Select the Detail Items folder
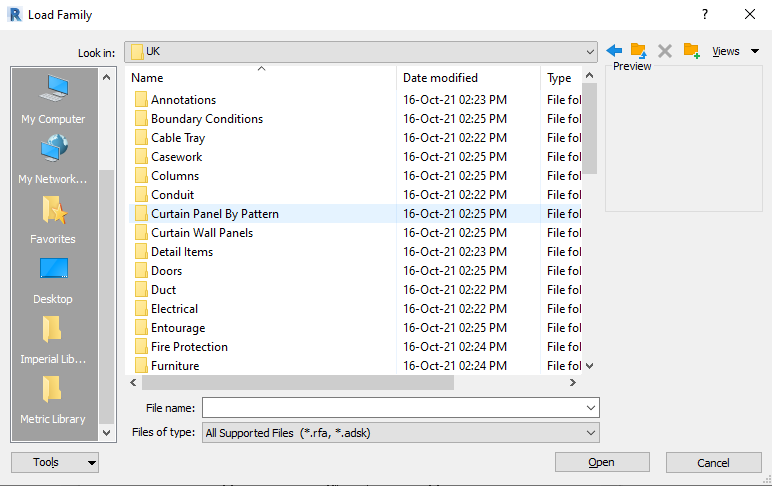Image resolution: width=772 pixels, height=486 pixels. point(182,252)
